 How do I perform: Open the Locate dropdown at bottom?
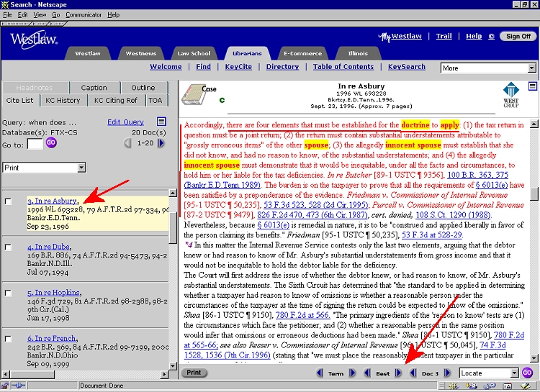489,373
